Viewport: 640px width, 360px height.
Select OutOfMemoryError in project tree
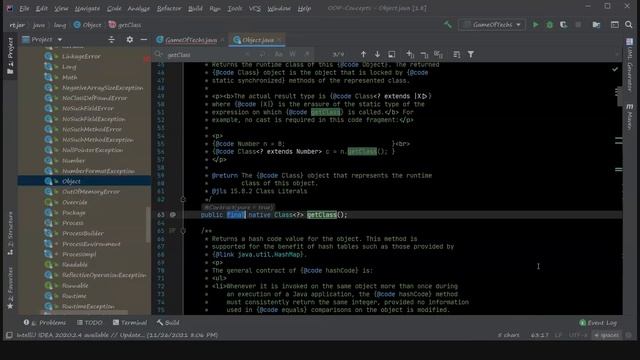point(91,192)
